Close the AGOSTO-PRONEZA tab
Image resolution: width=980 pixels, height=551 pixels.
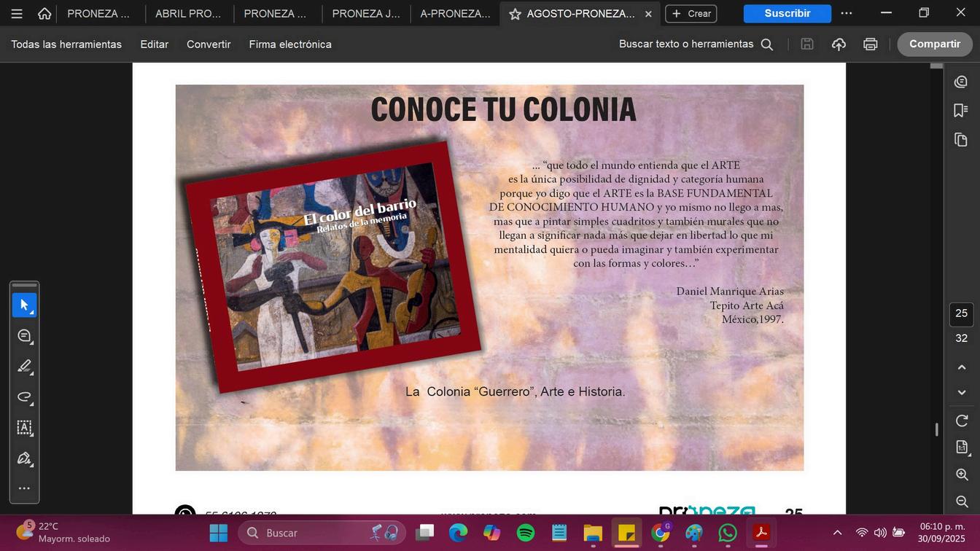(x=648, y=14)
